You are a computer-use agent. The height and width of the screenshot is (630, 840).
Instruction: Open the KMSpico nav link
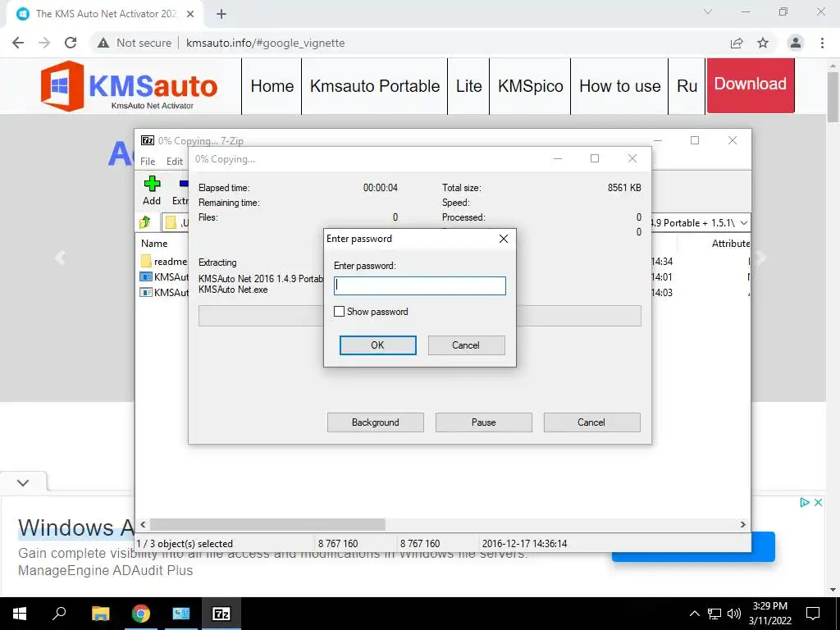531,86
